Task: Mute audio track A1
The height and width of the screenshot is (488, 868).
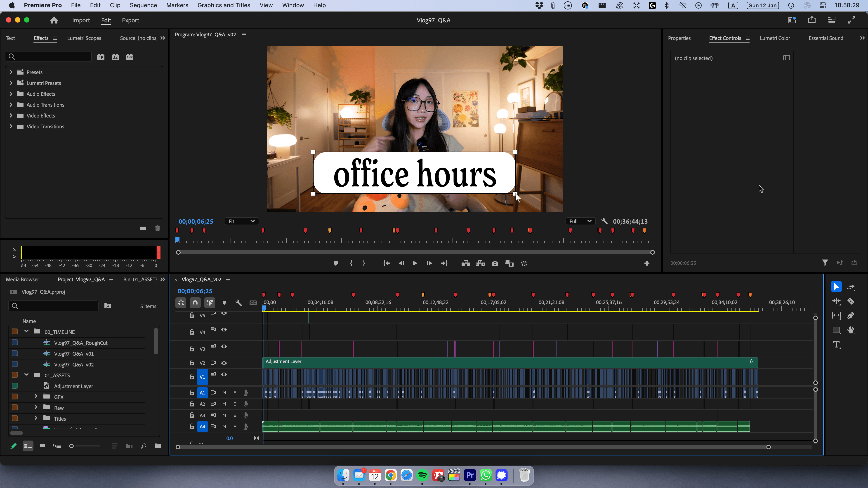Action: pos(224,393)
